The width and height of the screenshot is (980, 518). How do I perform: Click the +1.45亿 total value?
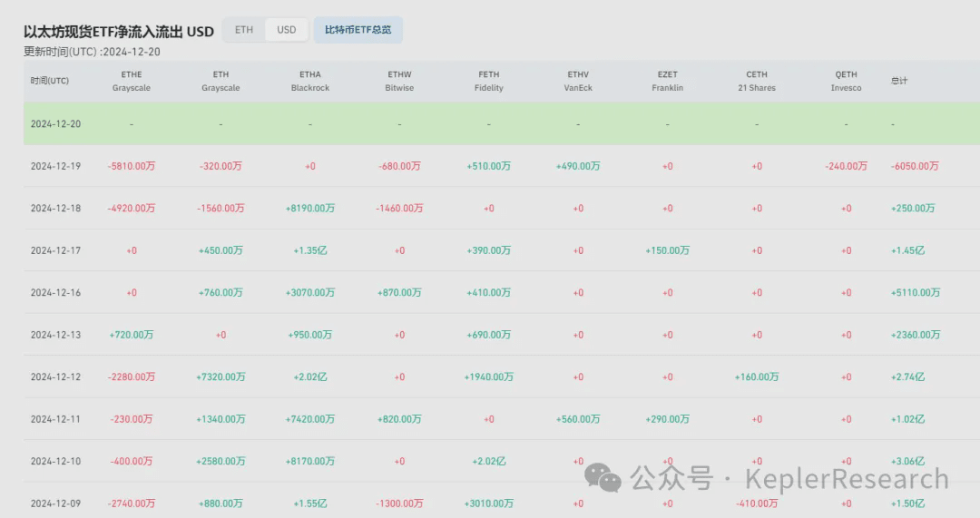coord(908,250)
